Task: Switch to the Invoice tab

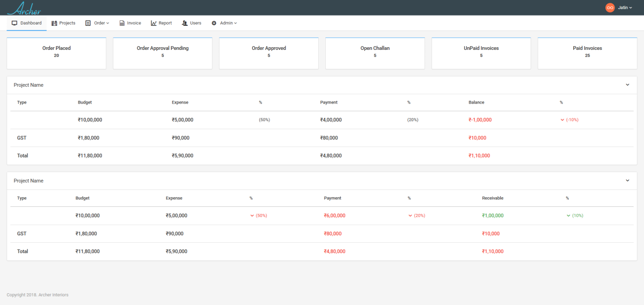Action: (x=134, y=23)
